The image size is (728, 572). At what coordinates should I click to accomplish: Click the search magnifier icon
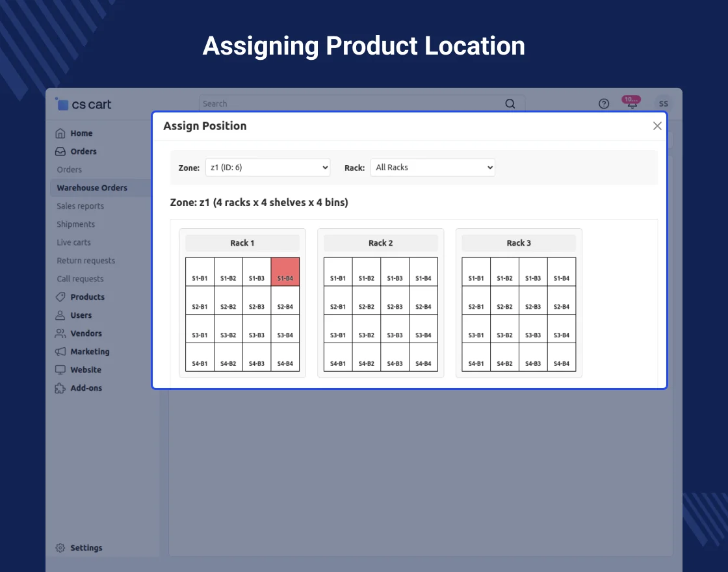click(510, 104)
